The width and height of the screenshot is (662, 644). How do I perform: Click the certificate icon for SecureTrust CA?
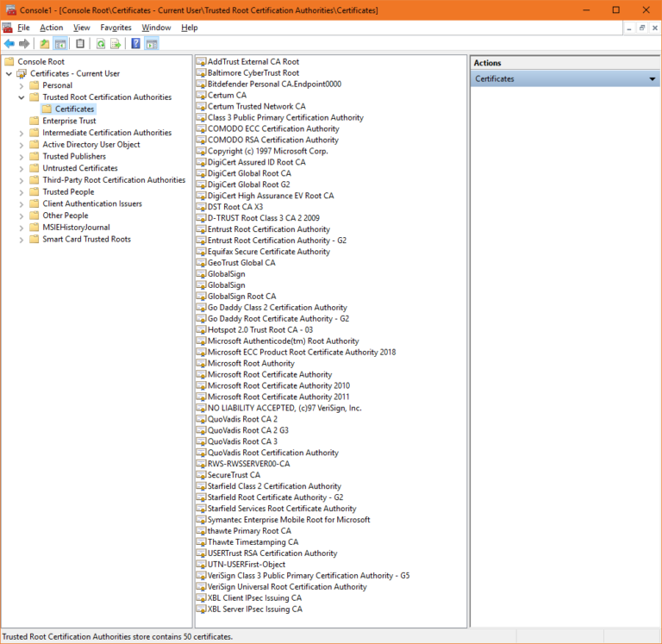coord(202,475)
